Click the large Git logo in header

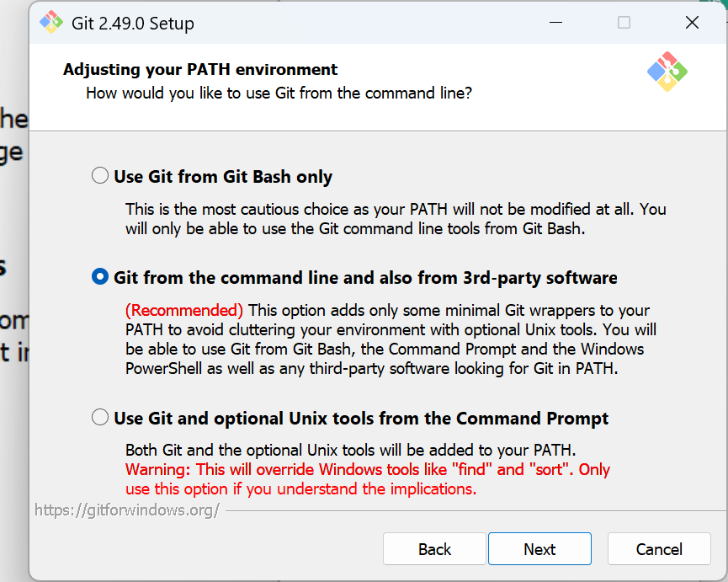pos(667,71)
